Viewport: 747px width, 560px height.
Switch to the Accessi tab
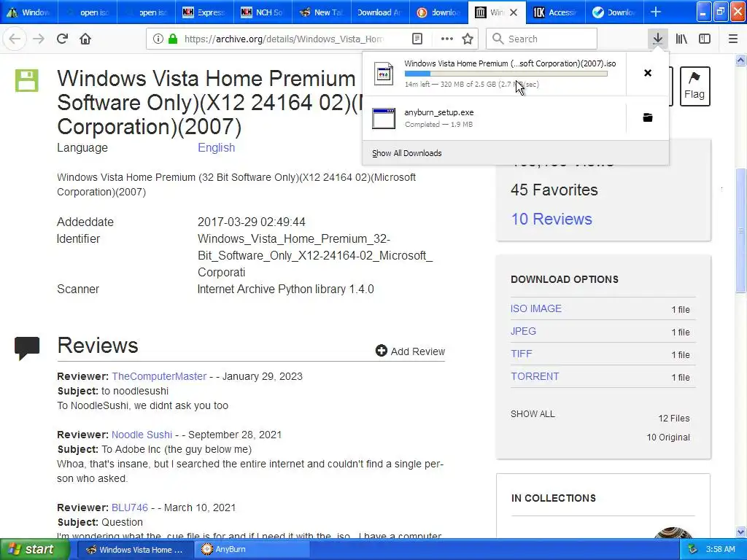(x=555, y=12)
